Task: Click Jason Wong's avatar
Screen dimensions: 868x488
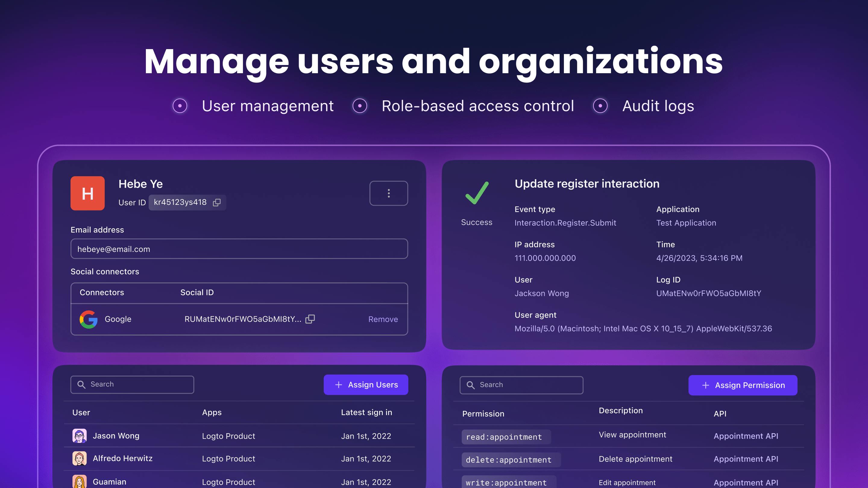Action: pos(80,436)
